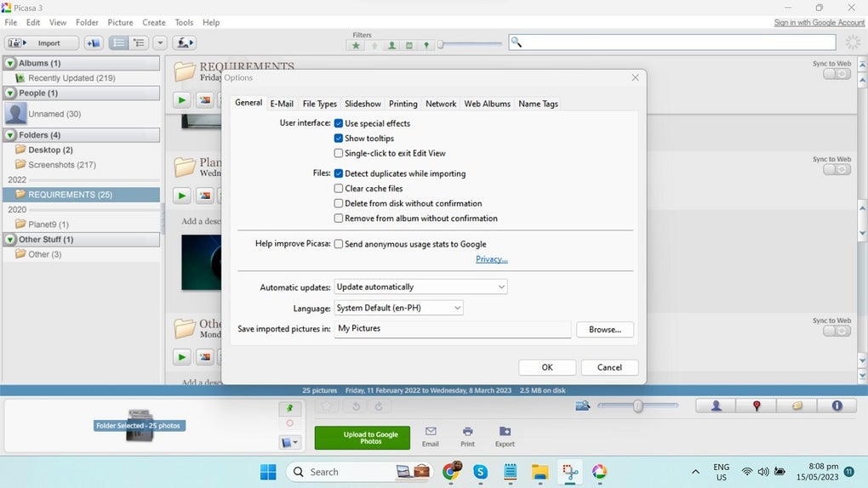
Task: Switch to the Slideshow tab
Action: (363, 104)
